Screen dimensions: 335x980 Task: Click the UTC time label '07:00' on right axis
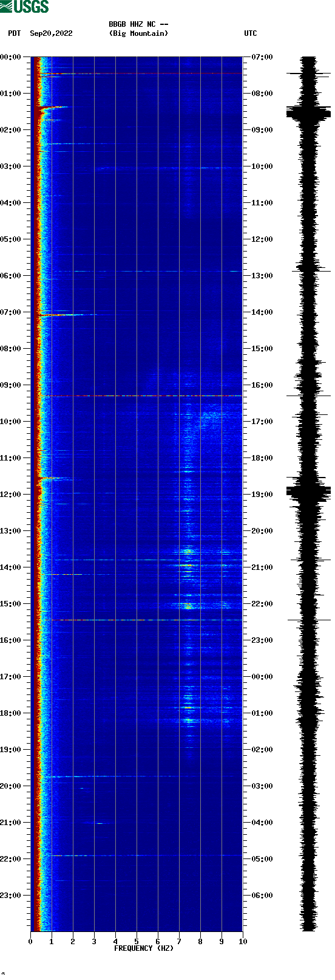coord(262,57)
